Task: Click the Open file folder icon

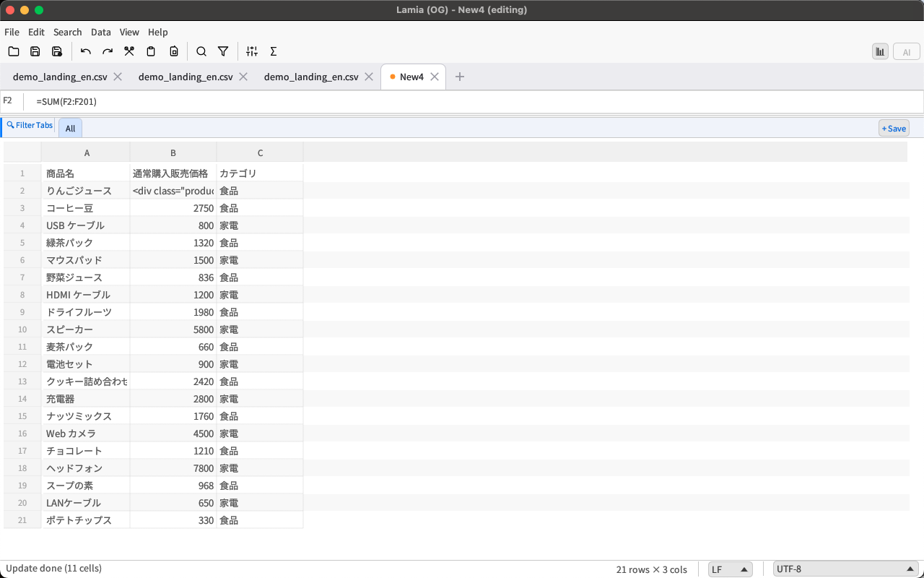Action: [x=14, y=51]
